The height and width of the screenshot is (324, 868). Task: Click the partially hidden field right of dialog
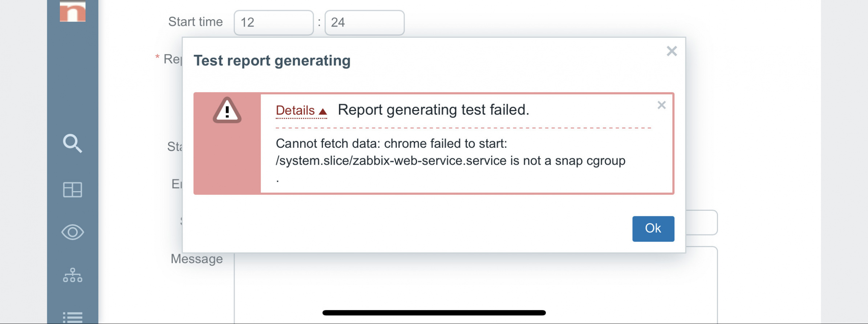[702, 222]
